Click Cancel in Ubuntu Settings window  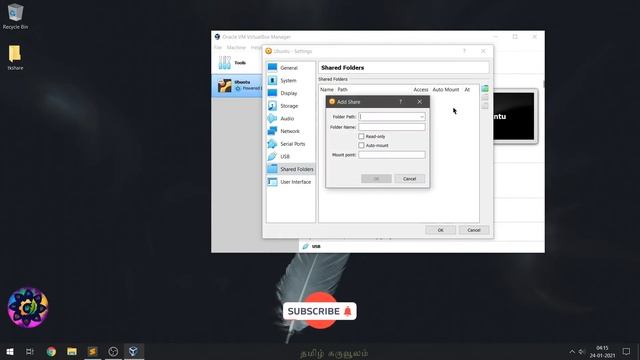click(x=473, y=230)
